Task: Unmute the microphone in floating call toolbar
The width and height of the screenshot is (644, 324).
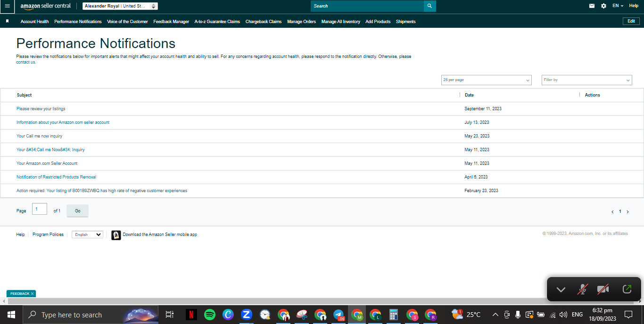Action: tap(583, 289)
